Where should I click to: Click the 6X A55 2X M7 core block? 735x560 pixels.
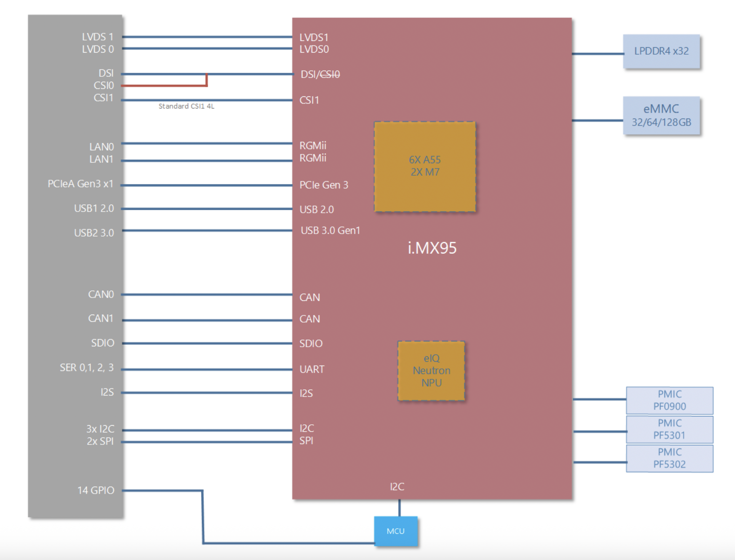(425, 166)
